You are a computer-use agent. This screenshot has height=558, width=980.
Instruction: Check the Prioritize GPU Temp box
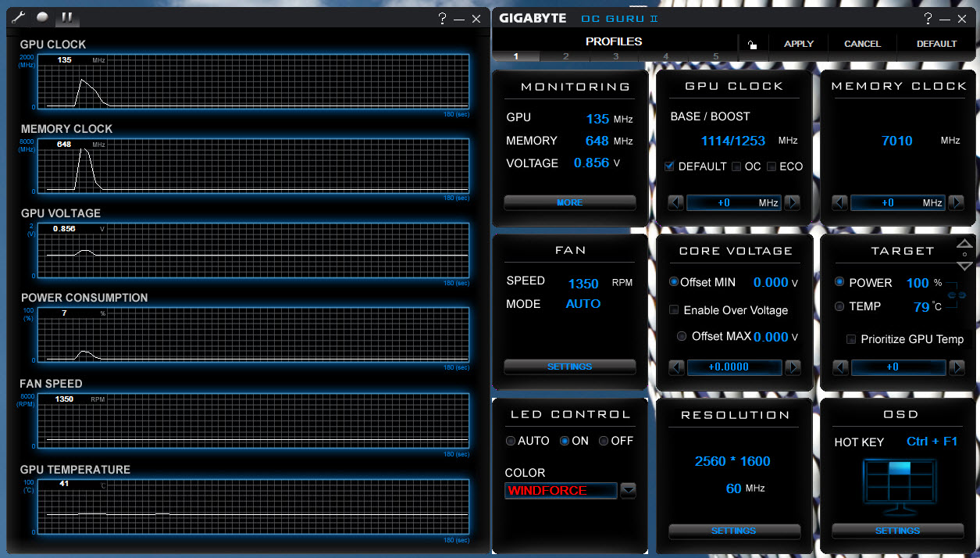(851, 339)
